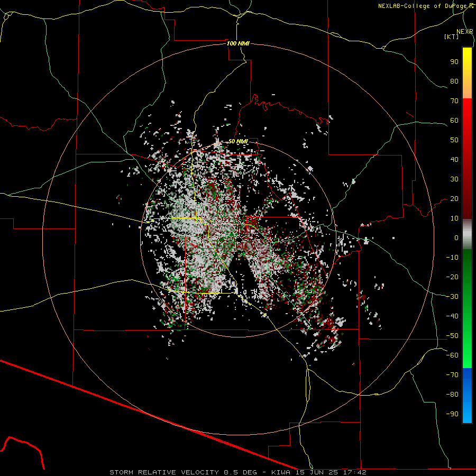The width and height of the screenshot is (476, 476).
Task: Click the -40 scale label
Action: [x=452, y=316]
